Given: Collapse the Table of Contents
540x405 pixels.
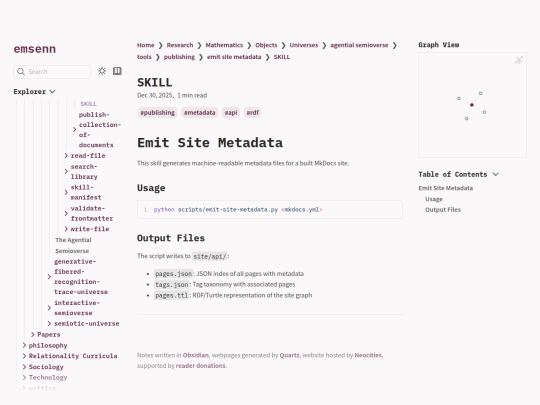Looking at the screenshot, I should tap(459, 174).
